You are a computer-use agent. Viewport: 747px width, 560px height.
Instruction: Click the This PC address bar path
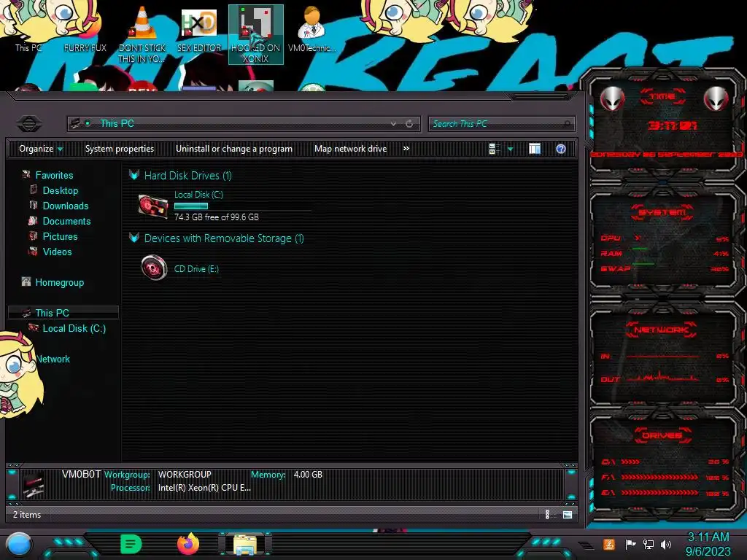[117, 124]
